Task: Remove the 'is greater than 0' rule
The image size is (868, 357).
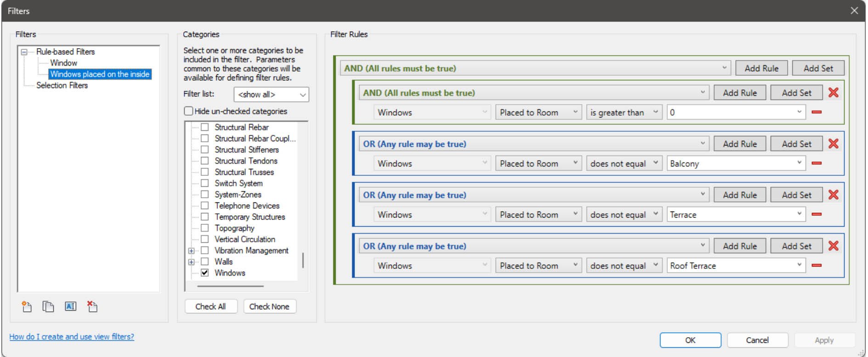Action: [x=817, y=112]
